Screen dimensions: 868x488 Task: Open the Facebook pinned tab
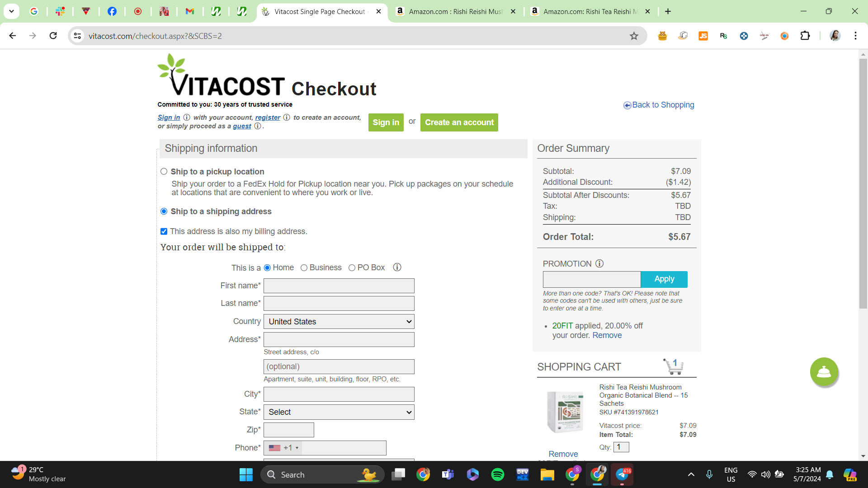click(x=112, y=11)
